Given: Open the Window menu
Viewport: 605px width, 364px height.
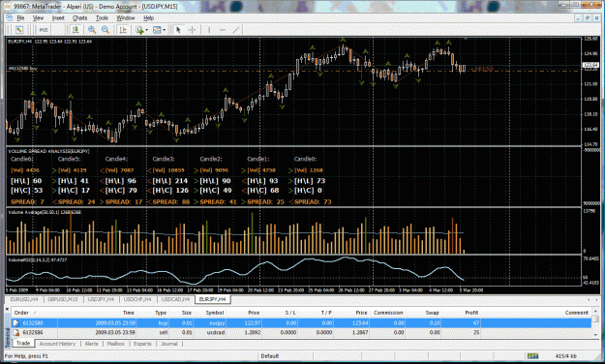Looking at the screenshot, I should [126, 17].
